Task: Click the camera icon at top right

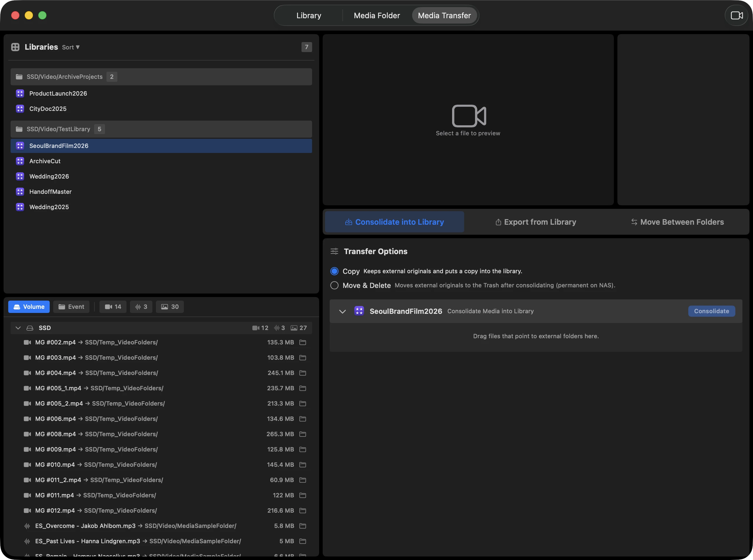Action: click(737, 16)
